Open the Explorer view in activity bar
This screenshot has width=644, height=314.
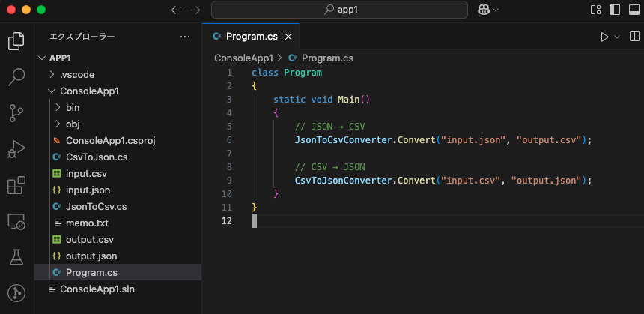point(16,41)
